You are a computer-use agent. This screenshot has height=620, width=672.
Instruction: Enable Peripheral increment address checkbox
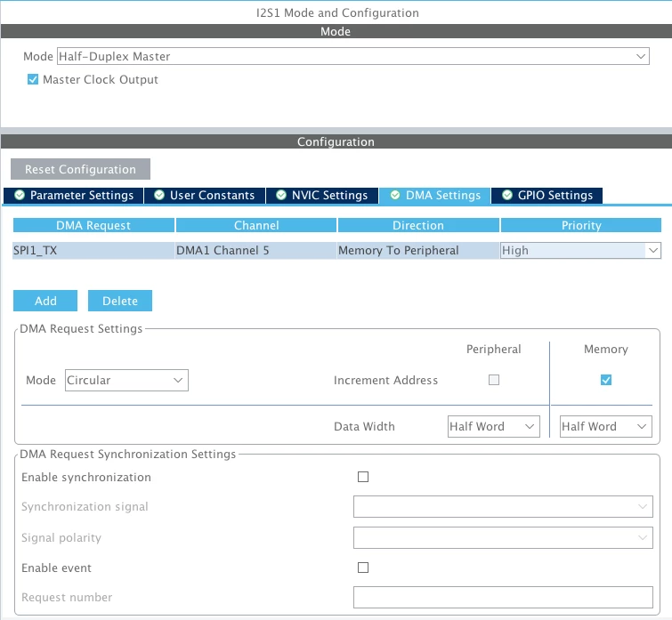pyautogui.click(x=494, y=380)
